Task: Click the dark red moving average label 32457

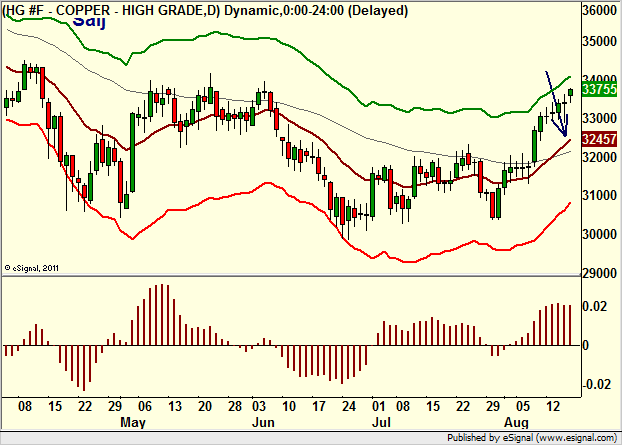Action: pyautogui.click(x=599, y=139)
